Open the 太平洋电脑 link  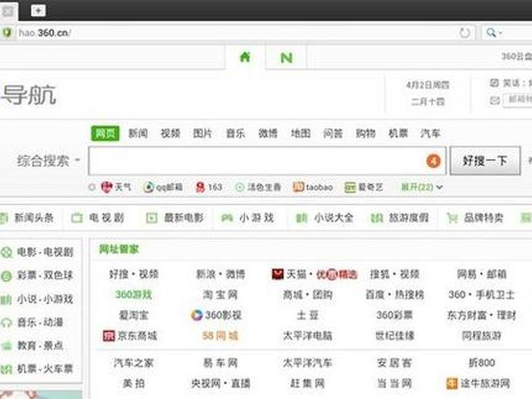coord(307,336)
